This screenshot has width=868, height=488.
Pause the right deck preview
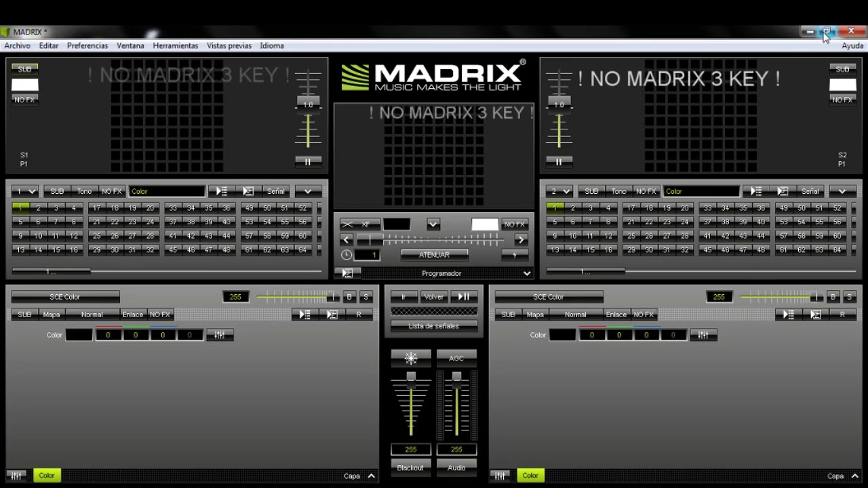[x=559, y=162]
